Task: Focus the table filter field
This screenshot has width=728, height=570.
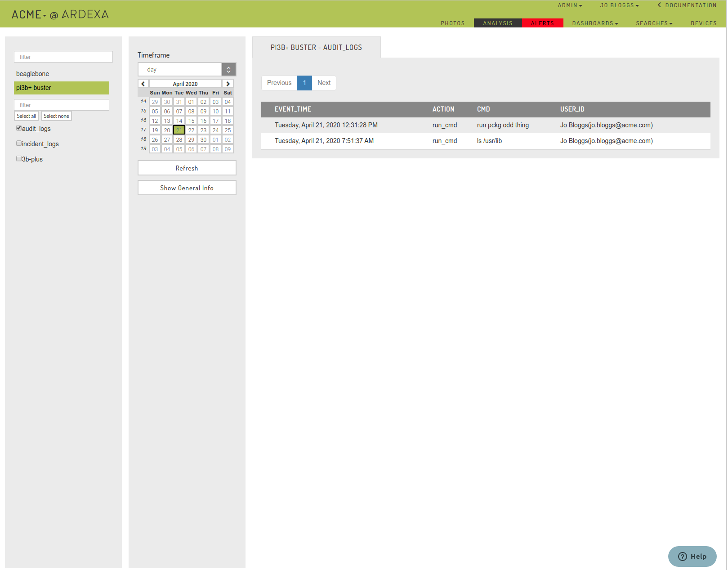Action: click(62, 105)
